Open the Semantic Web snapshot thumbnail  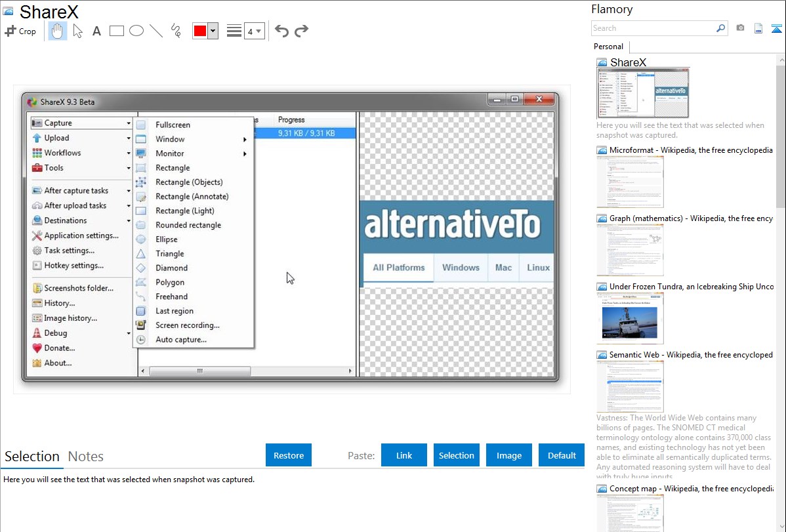click(630, 386)
